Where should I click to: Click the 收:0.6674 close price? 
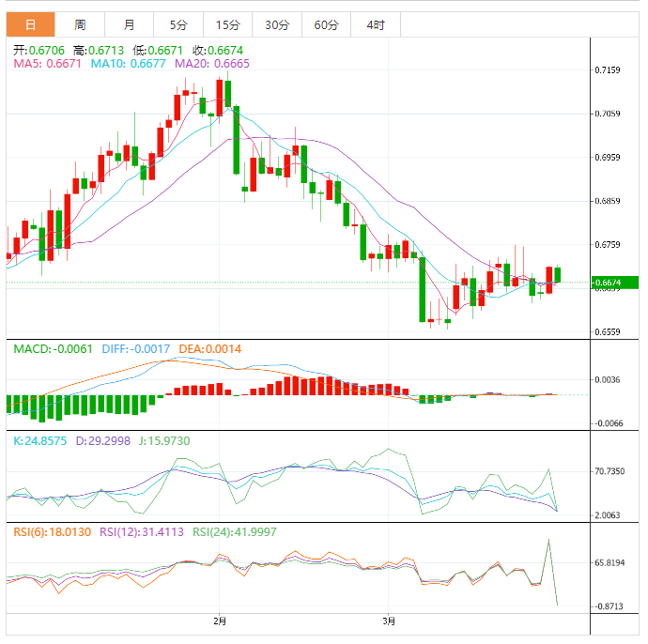coord(218,51)
